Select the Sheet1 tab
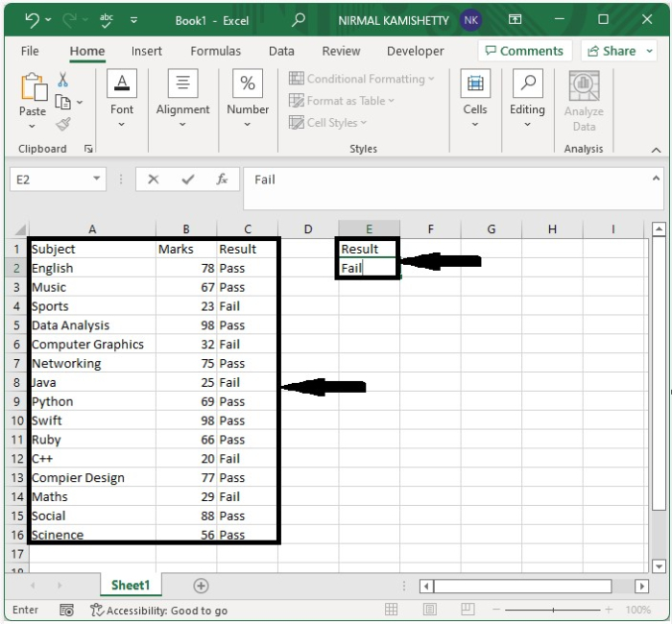 [131, 585]
